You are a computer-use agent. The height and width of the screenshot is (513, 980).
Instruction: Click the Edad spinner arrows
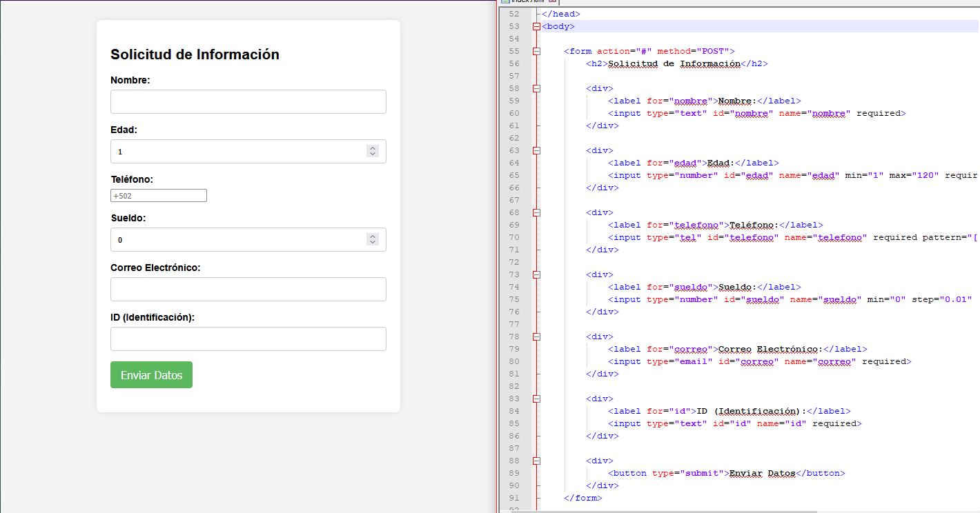pos(373,151)
